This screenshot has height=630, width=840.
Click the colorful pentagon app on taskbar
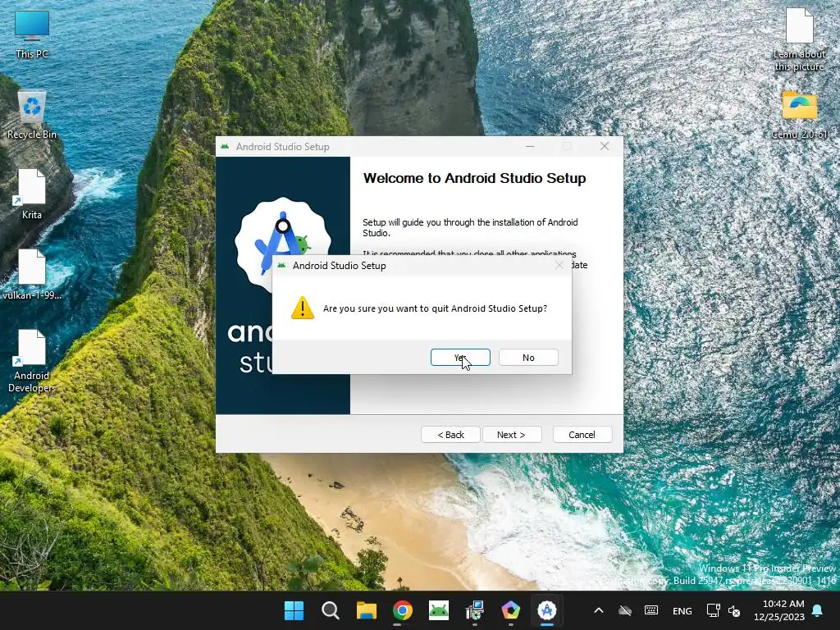click(x=510, y=610)
